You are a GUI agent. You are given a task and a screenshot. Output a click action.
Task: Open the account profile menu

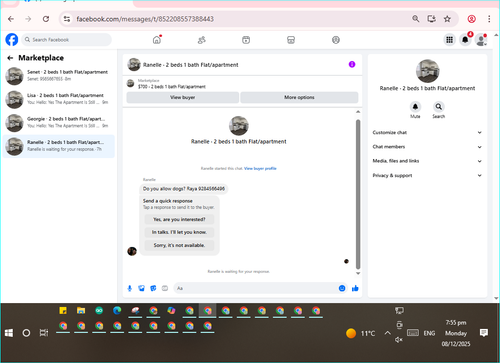point(481,40)
